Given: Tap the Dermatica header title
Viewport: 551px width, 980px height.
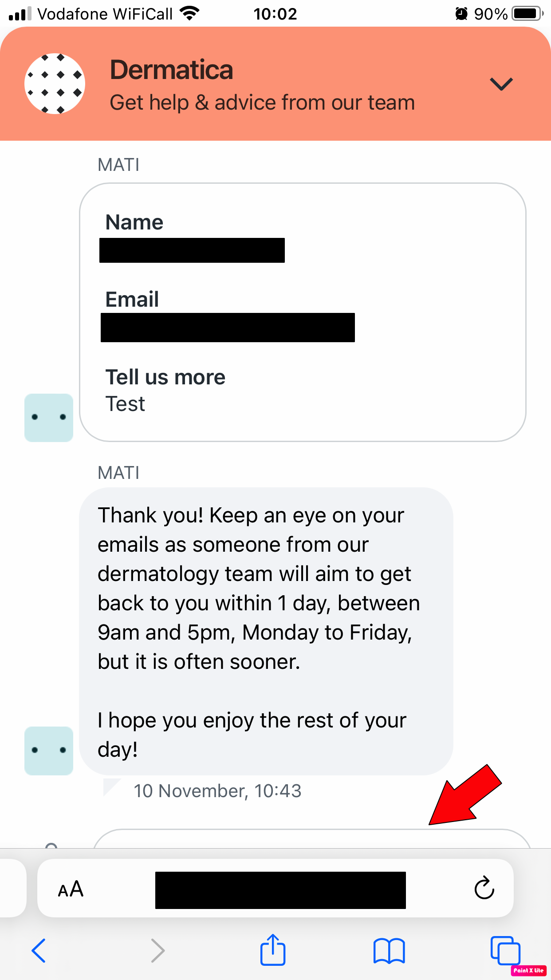Looking at the screenshot, I should (171, 70).
